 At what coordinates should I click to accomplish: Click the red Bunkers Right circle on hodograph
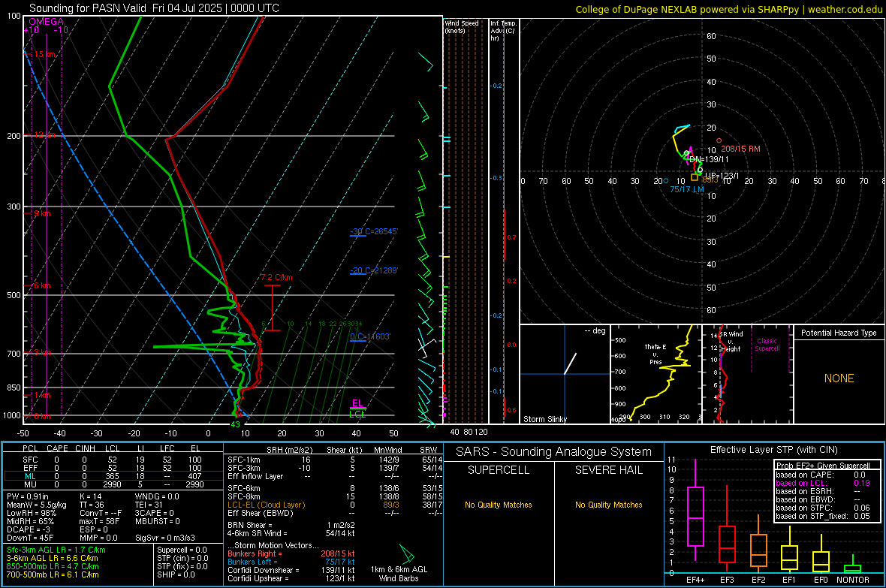click(719, 140)
